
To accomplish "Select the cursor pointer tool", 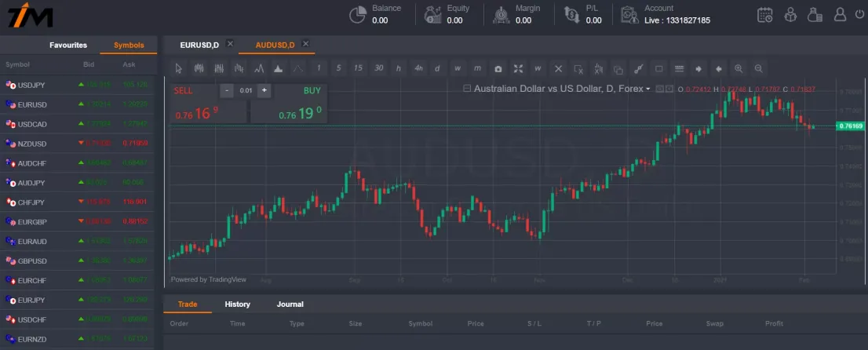I will tap(178, 69).
